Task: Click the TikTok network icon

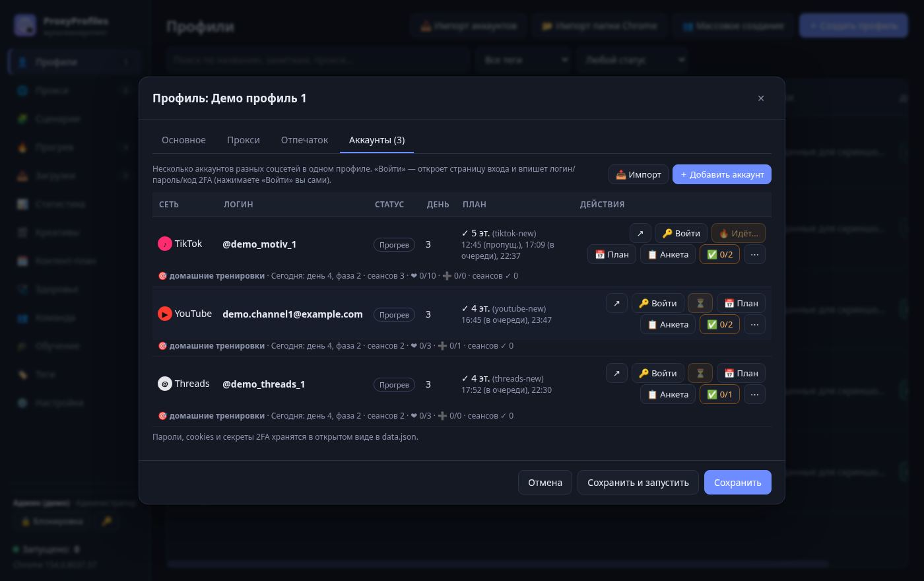Action: coord(165,244)
